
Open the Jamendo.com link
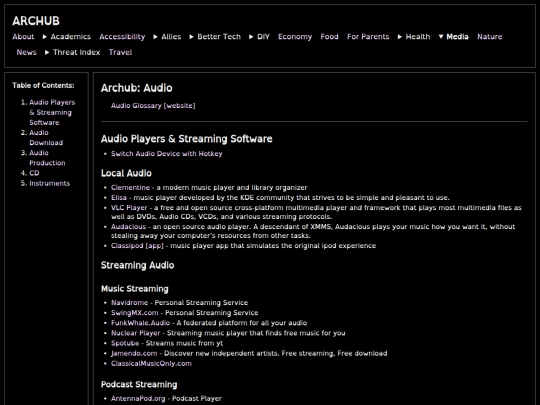point(134,353)
